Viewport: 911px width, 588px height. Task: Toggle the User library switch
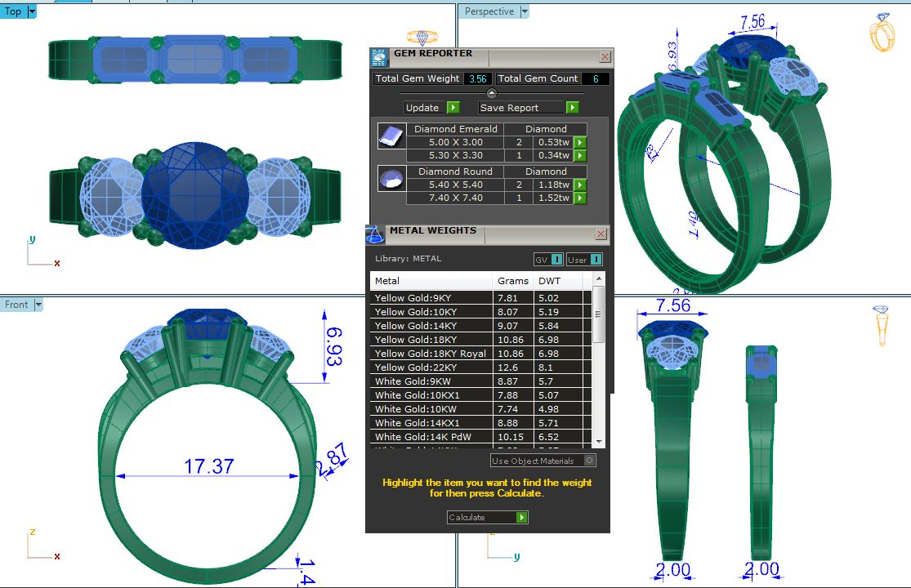click(585, 260)
